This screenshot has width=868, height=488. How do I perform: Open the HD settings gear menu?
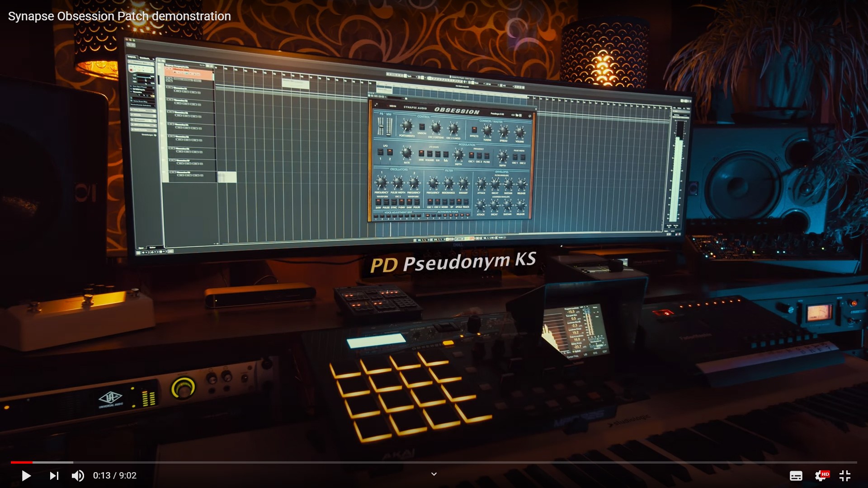(821, 476)
